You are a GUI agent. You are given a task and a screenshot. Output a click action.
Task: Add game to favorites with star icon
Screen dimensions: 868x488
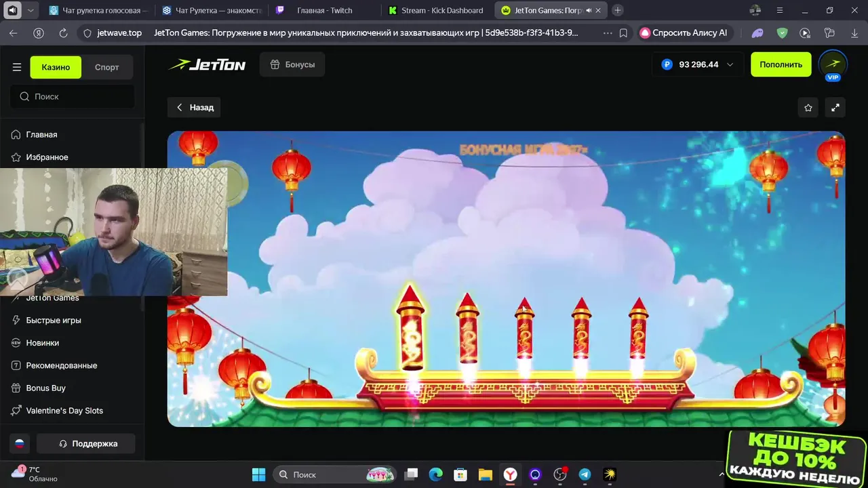808,107
